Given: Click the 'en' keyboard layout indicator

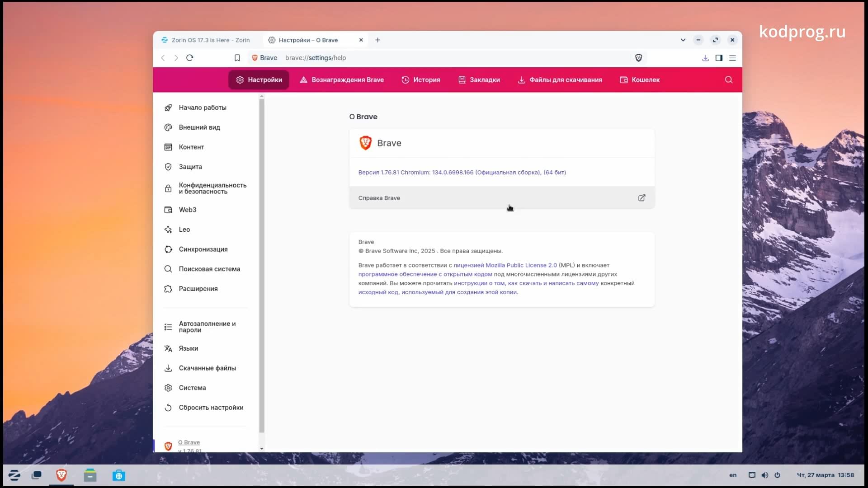Looking at the screenshot, I should pos(733,475).
